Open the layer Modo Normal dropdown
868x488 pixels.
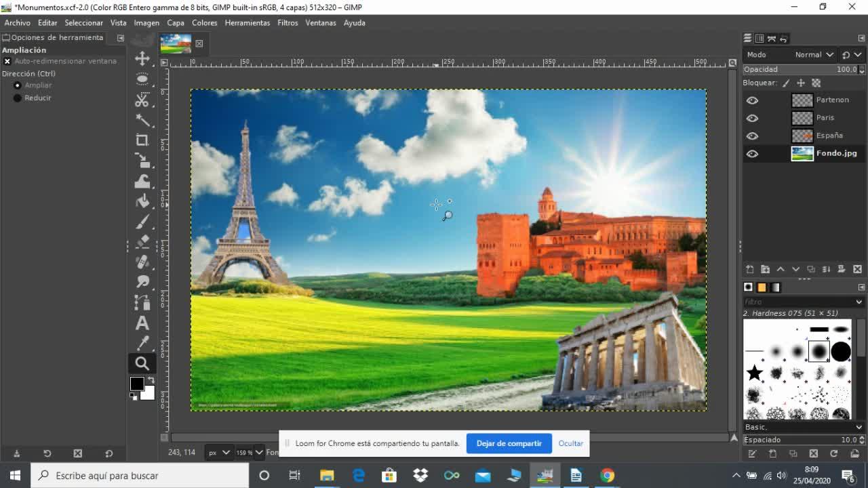click(812, 55)
